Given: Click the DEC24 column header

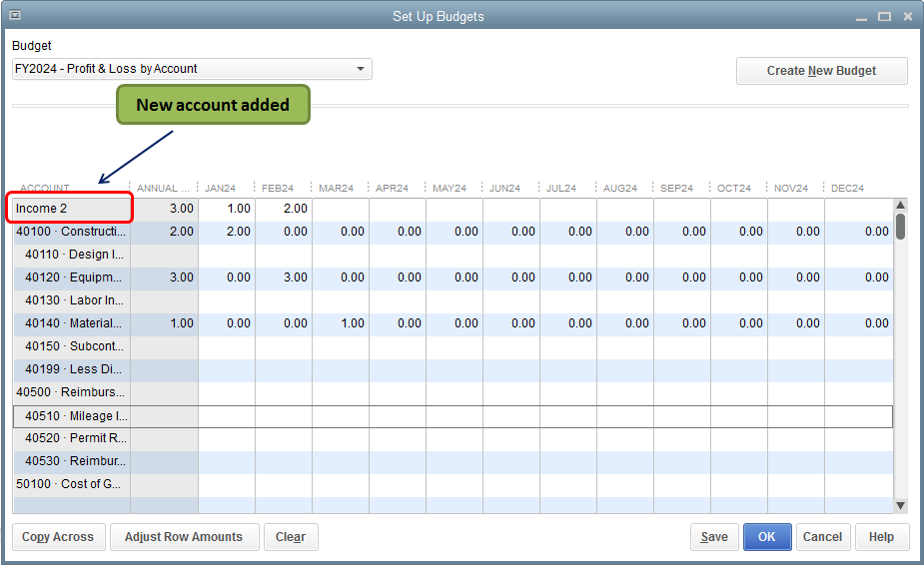Looking at the screenshot, I should 847,188.
